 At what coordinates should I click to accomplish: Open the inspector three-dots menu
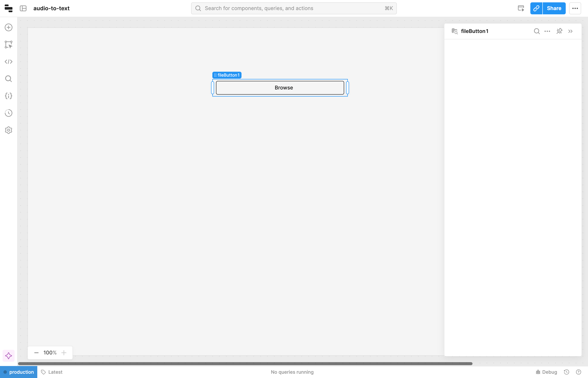point(547,31)
